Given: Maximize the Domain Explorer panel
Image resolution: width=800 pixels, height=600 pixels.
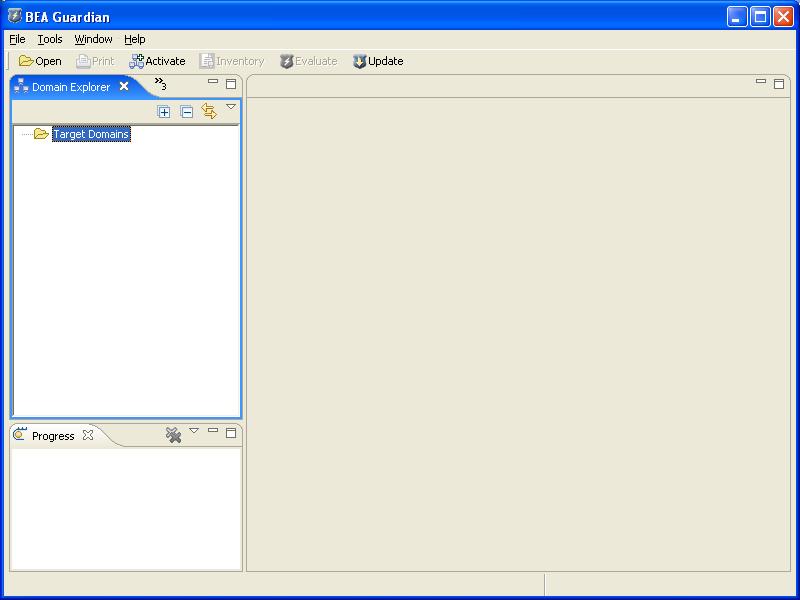Looking at the screenshot, I should (231, 84).
